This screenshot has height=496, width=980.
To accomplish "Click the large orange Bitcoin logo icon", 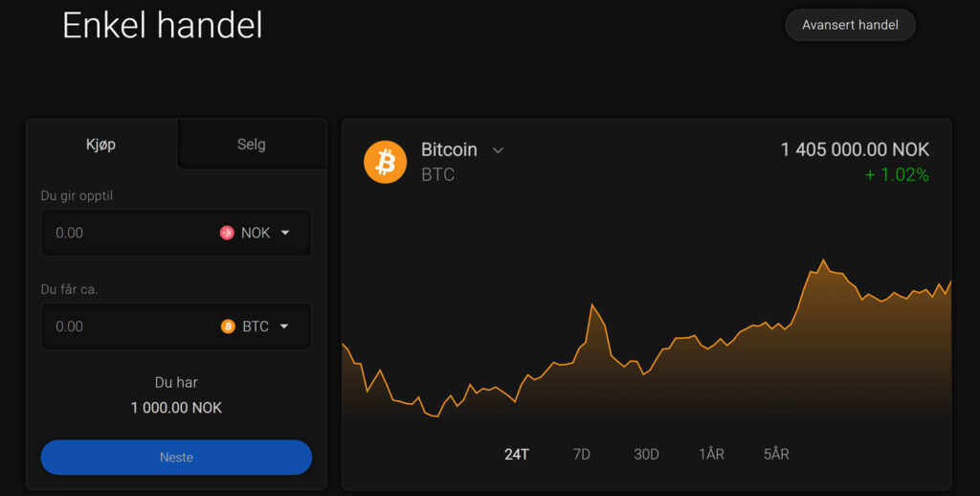I will 385,162.
